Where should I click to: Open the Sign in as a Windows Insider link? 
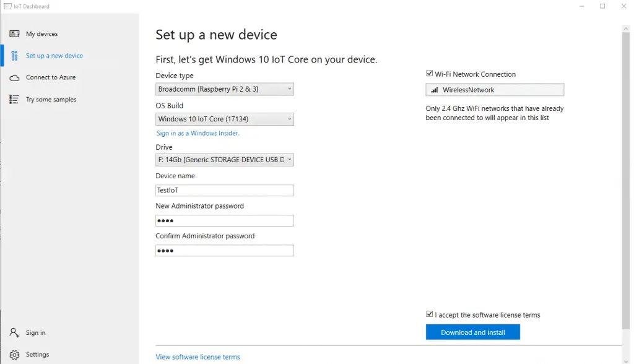pos(198,133)
